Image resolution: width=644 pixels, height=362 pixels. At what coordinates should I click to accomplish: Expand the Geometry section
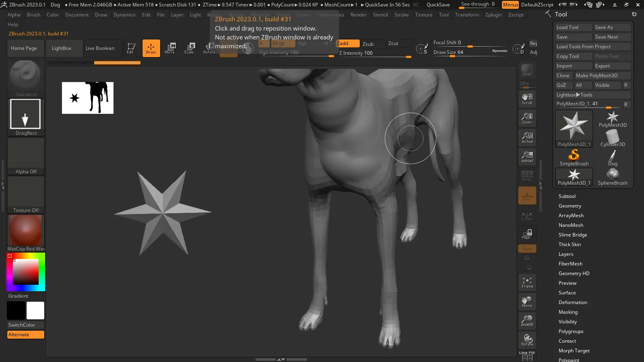click(x=570, y=206)
